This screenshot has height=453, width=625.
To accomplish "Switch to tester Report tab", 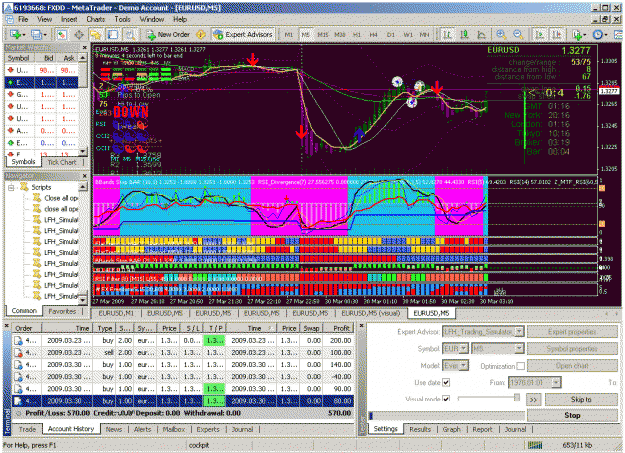I will click(x=482, y=429).
